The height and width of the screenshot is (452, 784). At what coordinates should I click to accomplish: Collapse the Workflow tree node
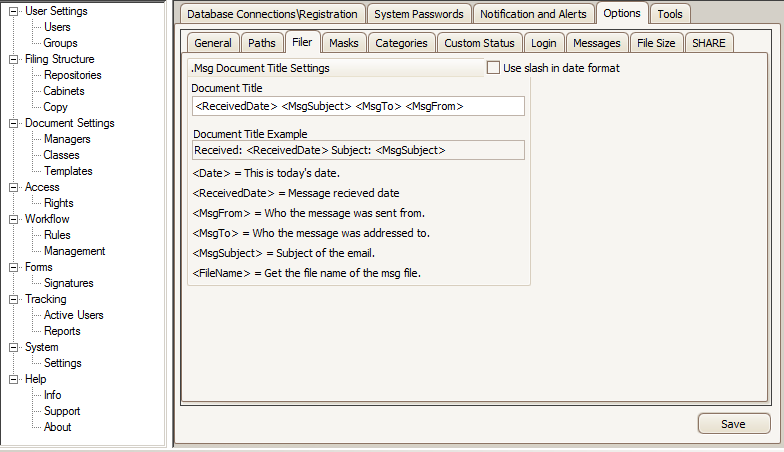pyautogui.click(x=14, y=219)
